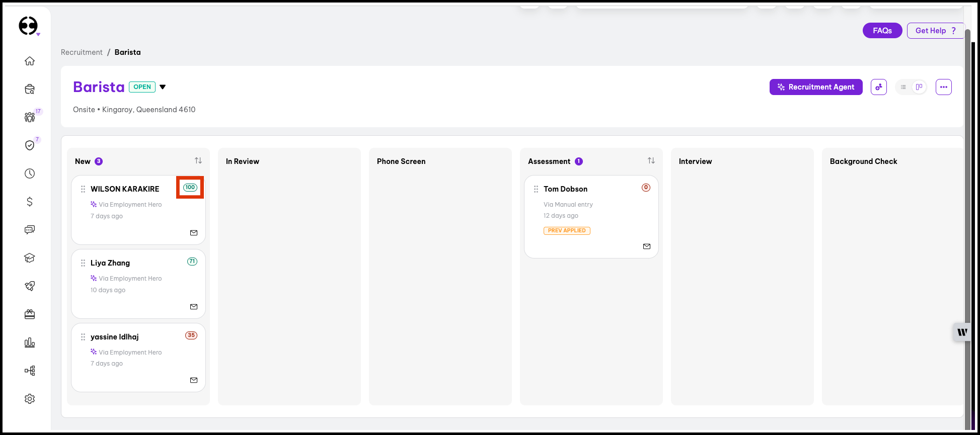
Task: Open the settings gear in sidebar
Action: (30, 399)
